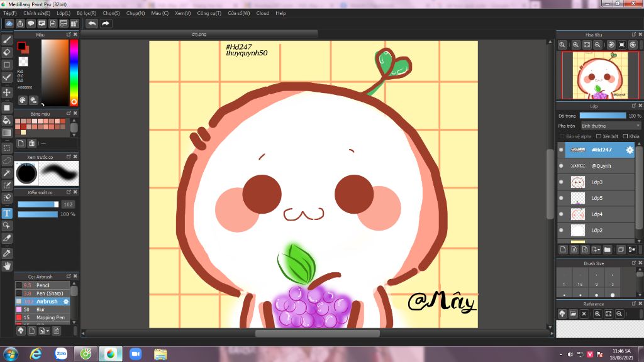Click the transparent color swatch
644x362 pixels.
tap(23, 62)
